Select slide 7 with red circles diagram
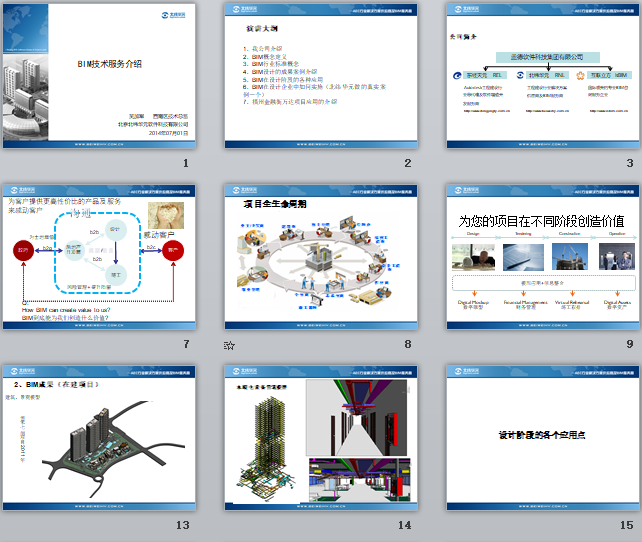The image size is (642, 542). [x=99, y=257]
